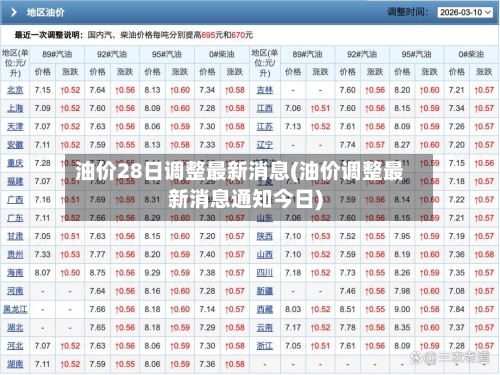Image resolution: width=500 pixels, height=375 pixels.
Task: Click 海南's 95# price 9.29
Action: pyautogui.click(x=152, y=273)
